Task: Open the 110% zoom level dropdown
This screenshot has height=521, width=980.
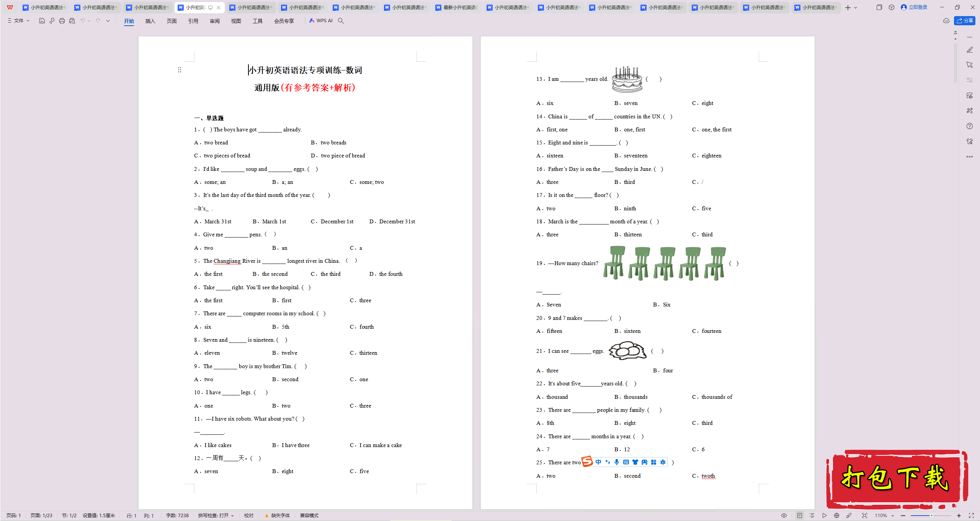Action: (884, 516)
